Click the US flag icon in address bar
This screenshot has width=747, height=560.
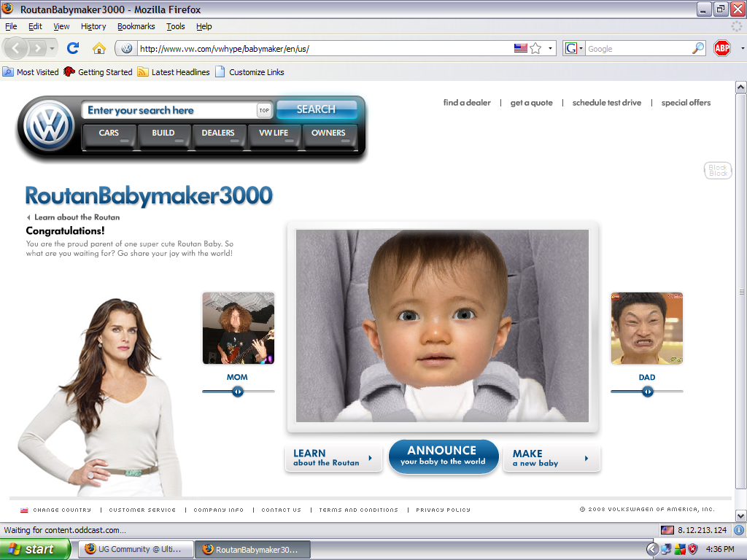pyautogui.click(x=521, y=48)
